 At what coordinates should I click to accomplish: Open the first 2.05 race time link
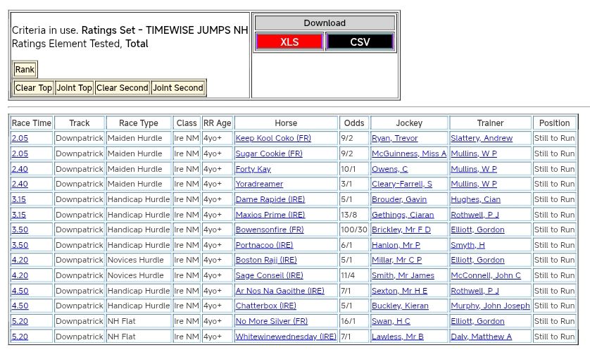20,139
